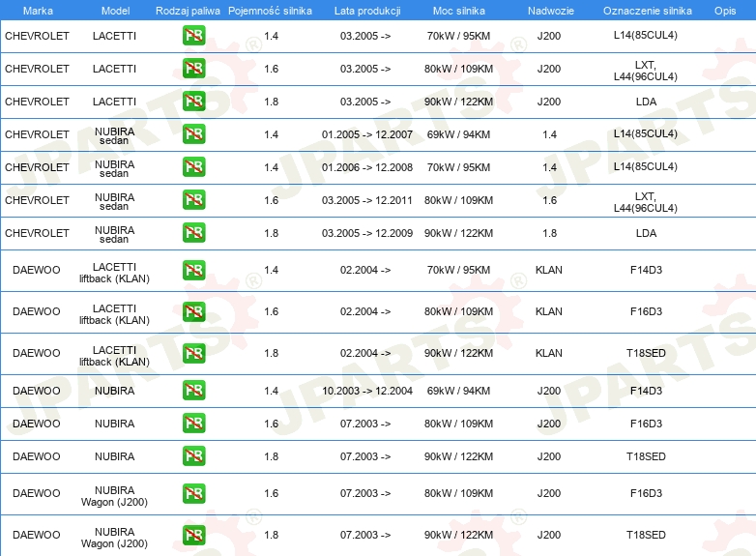Image resolution: width=756 pixels, height=556 pixels.
Task: Click fuel icon in Daewoo Nubira 10.2003 row
Action: 193,391
